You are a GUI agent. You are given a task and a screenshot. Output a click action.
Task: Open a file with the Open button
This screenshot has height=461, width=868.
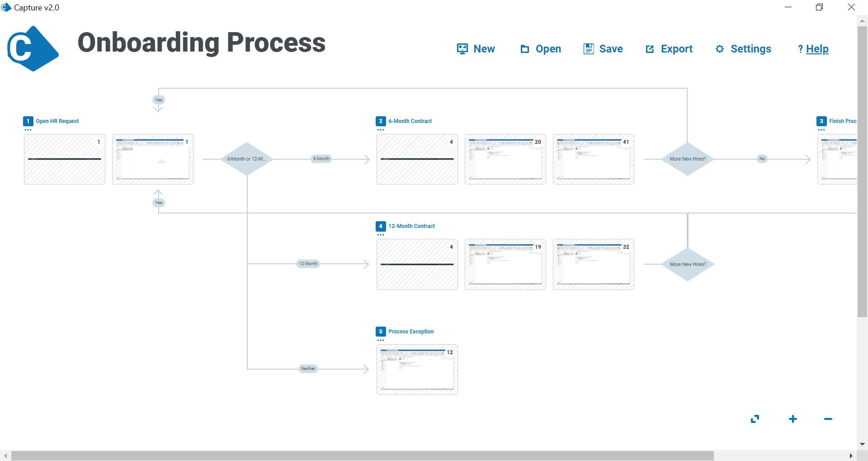tap(541, 49)
